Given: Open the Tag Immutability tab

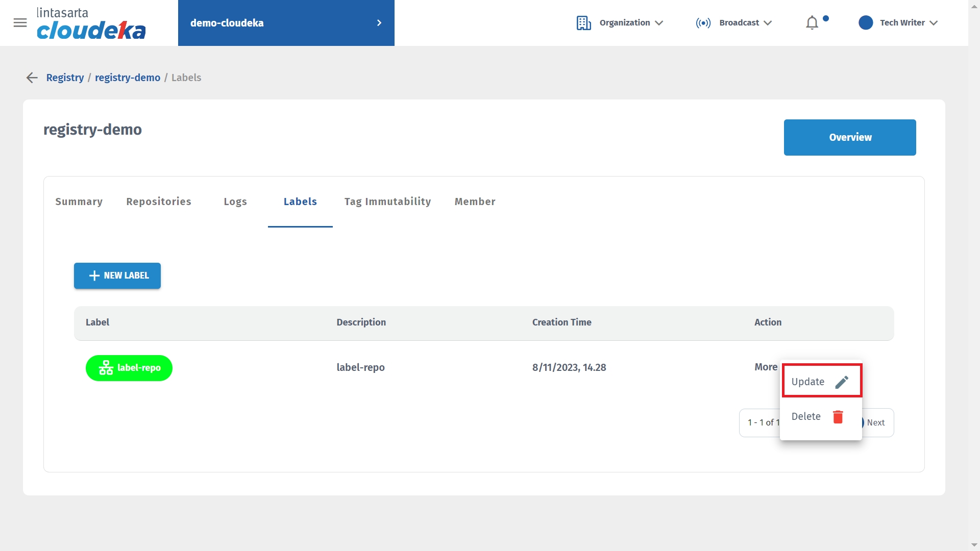Looking at the screenshot, I should point(387,202).
